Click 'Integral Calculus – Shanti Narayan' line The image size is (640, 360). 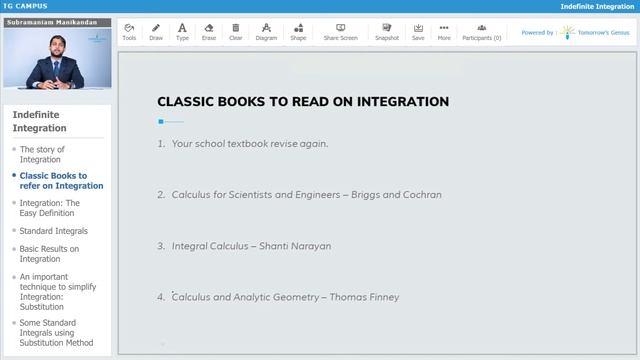251,246
